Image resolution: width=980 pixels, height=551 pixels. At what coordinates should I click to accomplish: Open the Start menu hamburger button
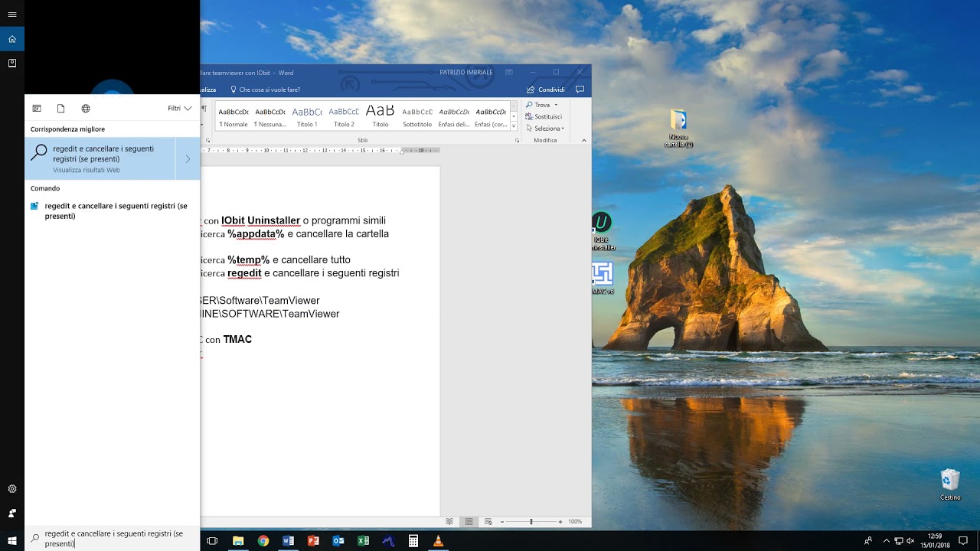coord(11,14)
